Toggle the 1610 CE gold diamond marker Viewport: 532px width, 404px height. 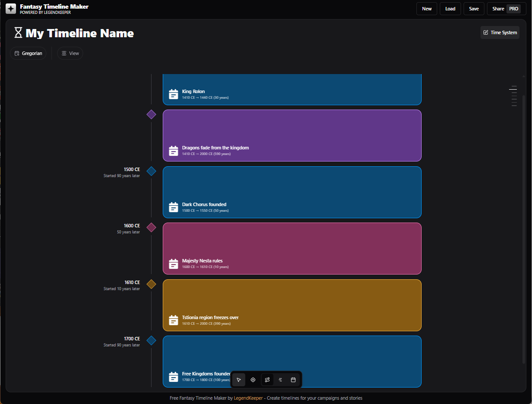[x=151, y=284]
